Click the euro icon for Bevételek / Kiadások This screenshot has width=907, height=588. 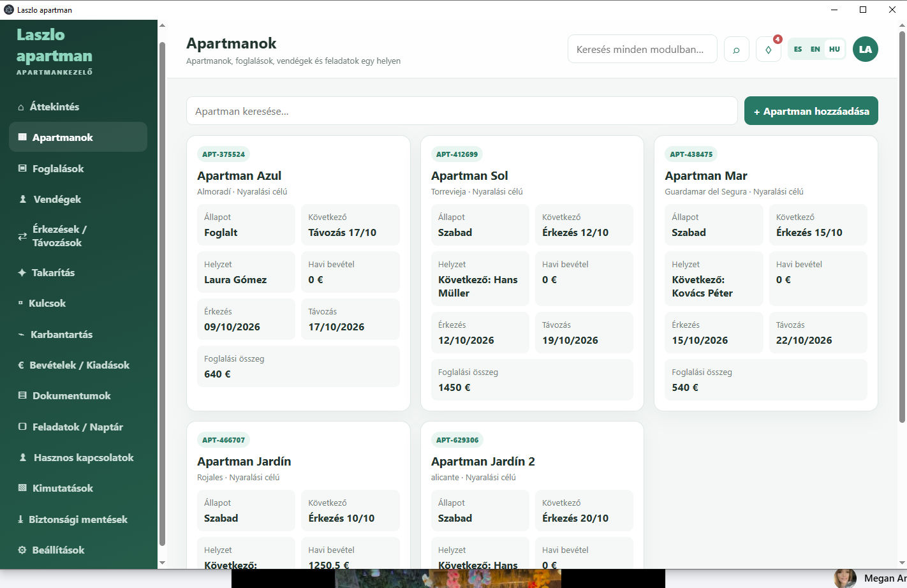21,365
